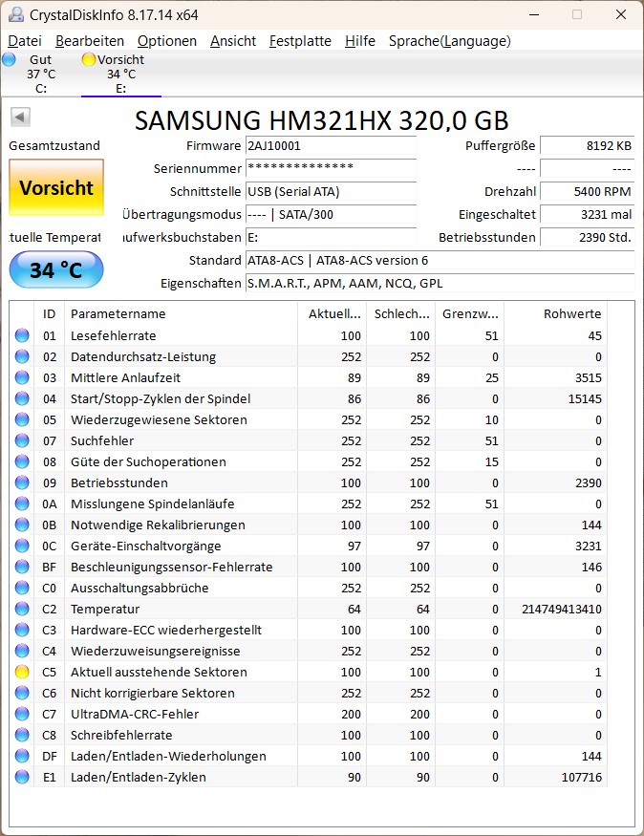Click the Laufwerksbuchstaben field E:
Screen dimensions: 644x836
click(331, 237)
